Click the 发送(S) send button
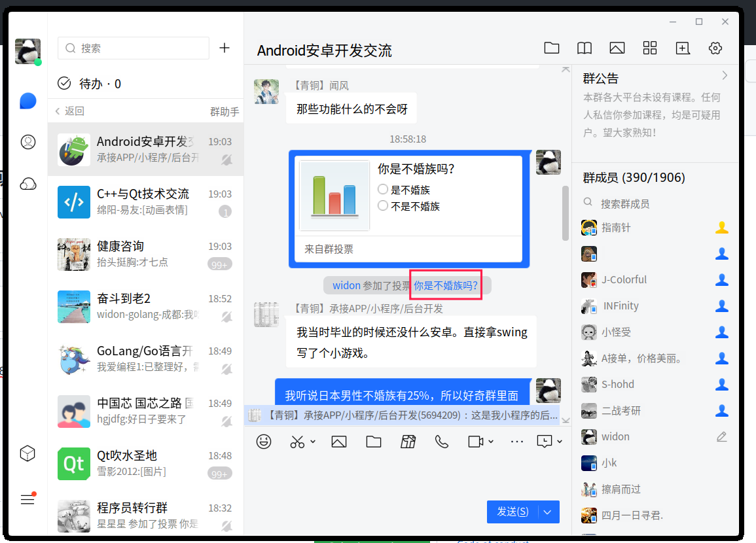This screenshot has width=756, height=543. (x=513, y=512)
